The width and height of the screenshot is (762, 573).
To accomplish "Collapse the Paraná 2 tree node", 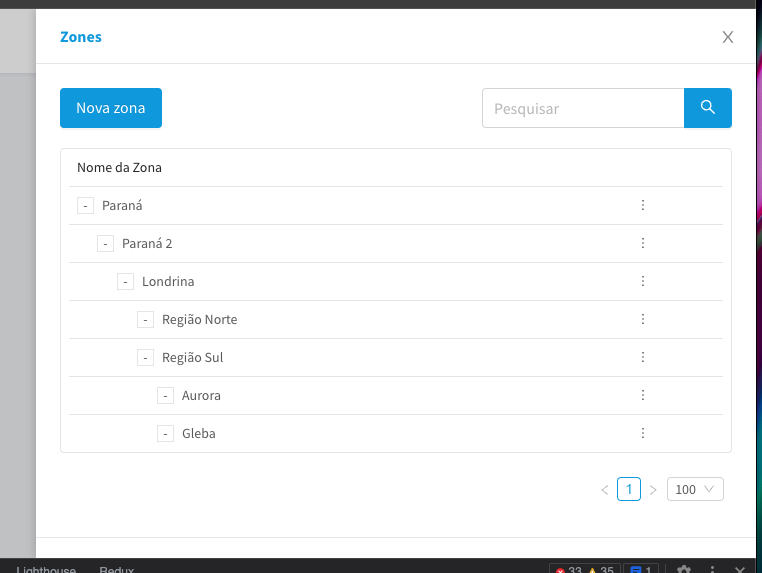I will pos(105,244).
